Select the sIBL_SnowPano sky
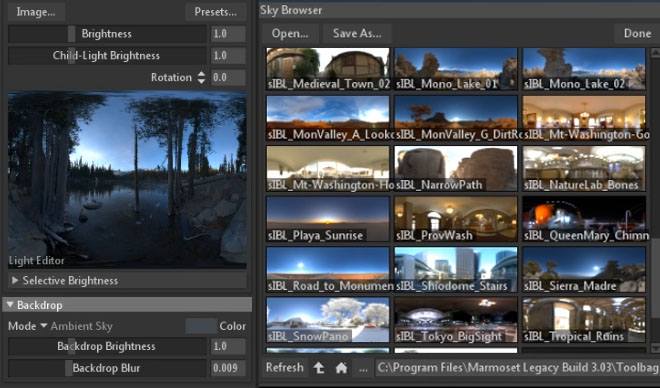660x388 pixels. pos(328,320)
